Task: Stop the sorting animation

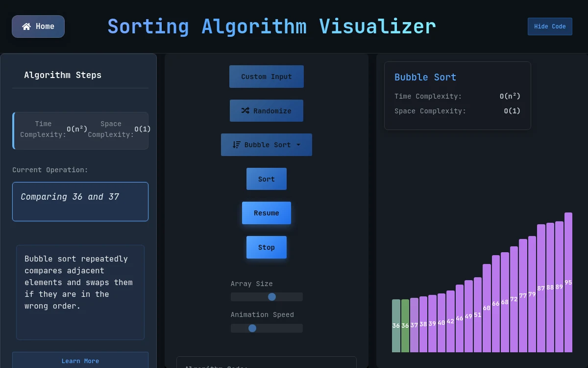Action: coord(267,247)
